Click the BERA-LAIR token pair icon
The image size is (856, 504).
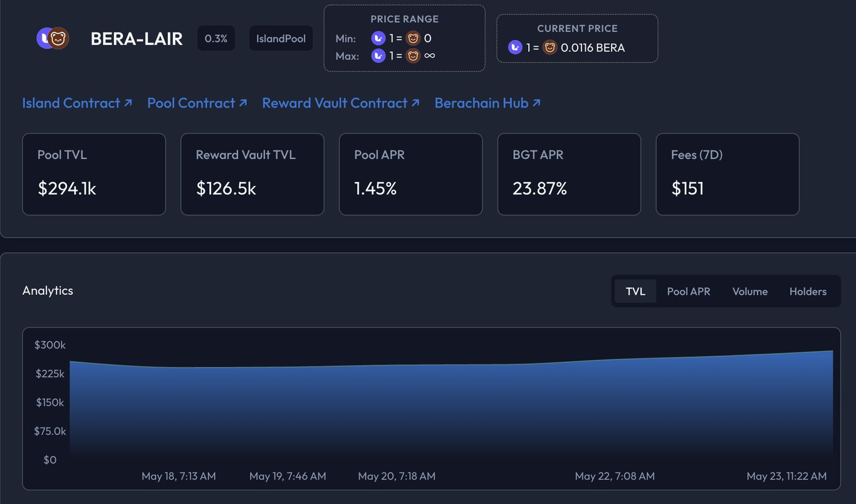pos(53,38)
